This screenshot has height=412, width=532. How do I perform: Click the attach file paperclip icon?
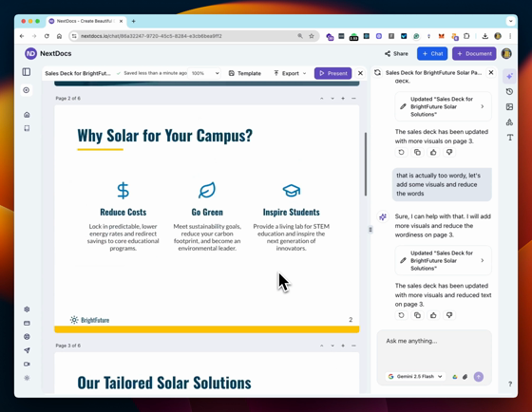tap(465, 377)
